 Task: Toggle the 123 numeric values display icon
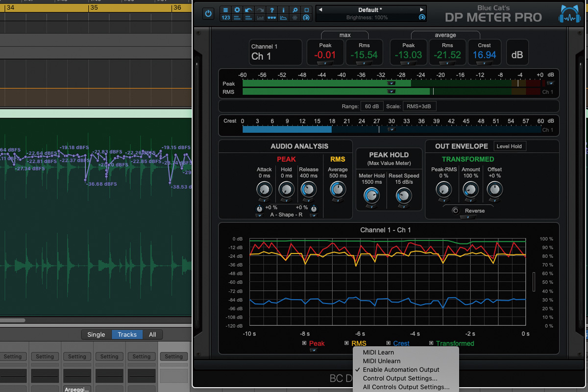point(225,18)
